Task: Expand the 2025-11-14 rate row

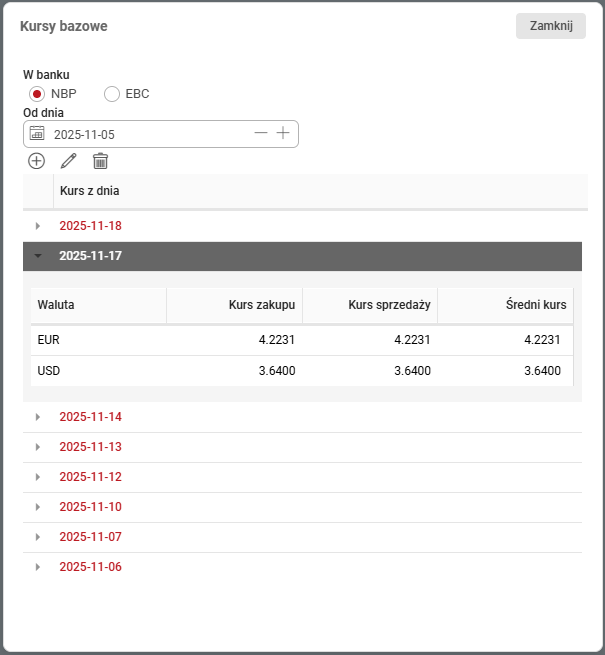Action: (38, 417)
